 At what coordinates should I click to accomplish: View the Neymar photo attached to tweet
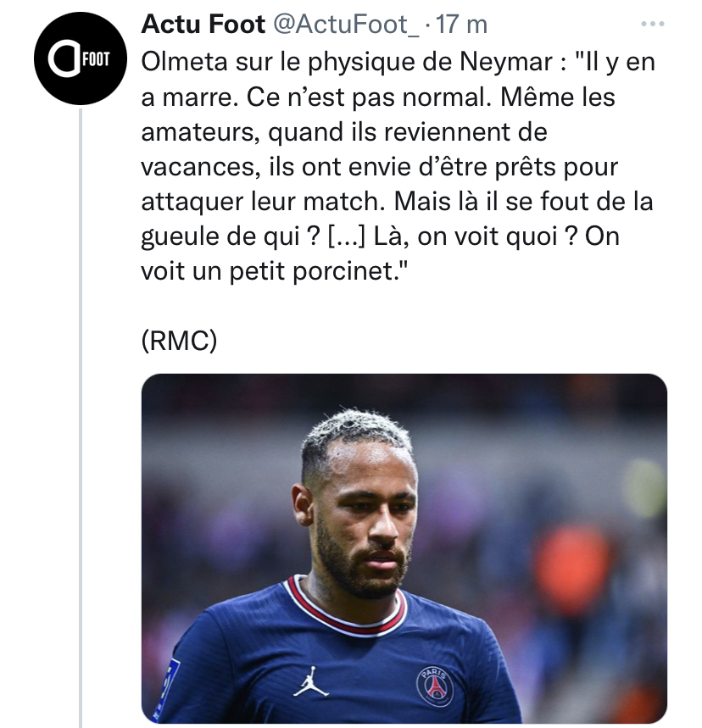point(404,548)
